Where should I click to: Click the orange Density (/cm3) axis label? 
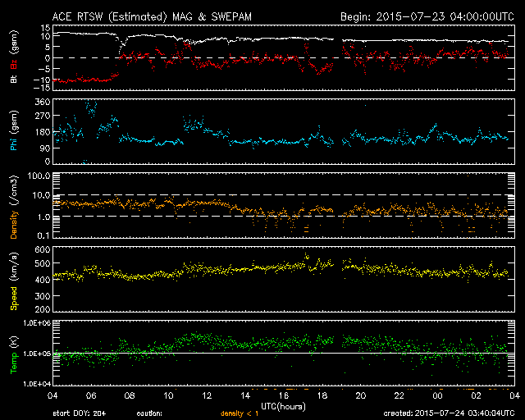coord(13,205)
